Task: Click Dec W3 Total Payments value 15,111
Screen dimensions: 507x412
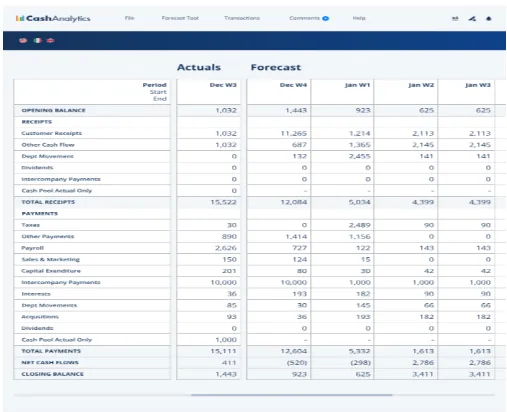Action: 223,351
